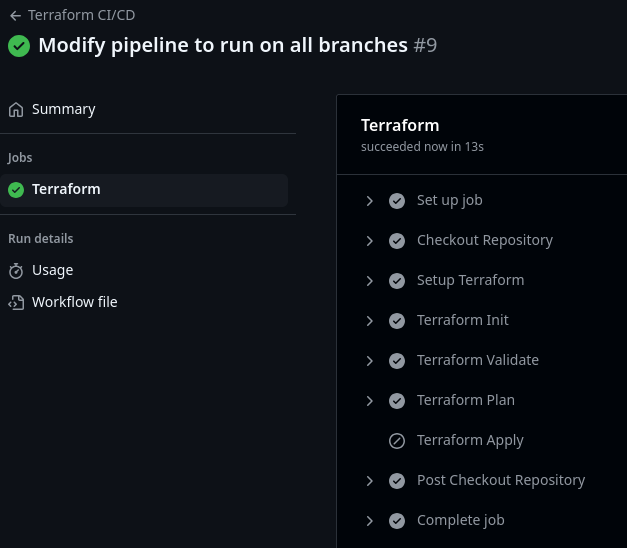
Task: Click the green check icon of the Terraform job
Action: (x=16, y=190)
